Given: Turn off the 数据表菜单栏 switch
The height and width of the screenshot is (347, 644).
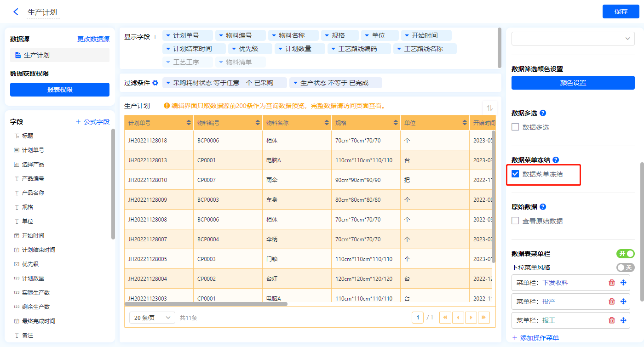Looking at the screenshot, I should [625, 254].
